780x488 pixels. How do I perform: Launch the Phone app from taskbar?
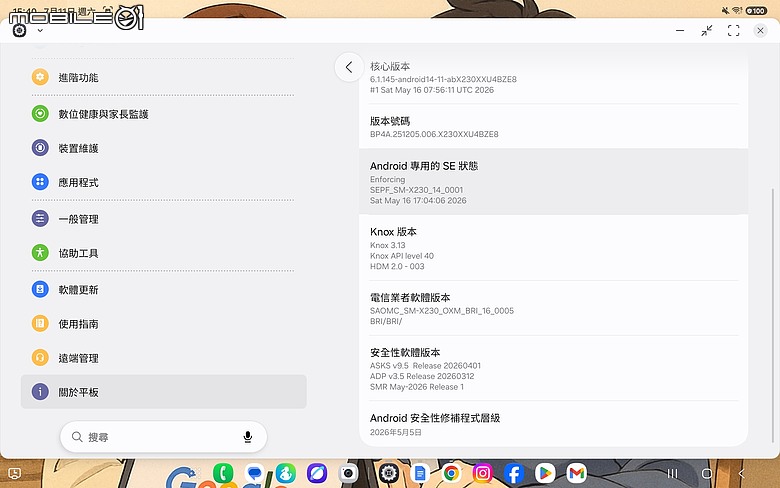(x=223, y=473)
